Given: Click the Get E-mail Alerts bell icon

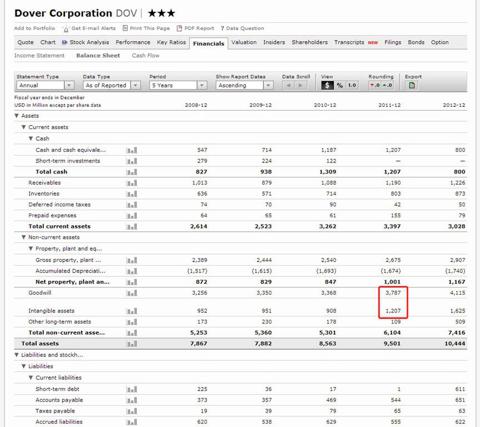Looking at the screenshot, I should click(66, 29).
